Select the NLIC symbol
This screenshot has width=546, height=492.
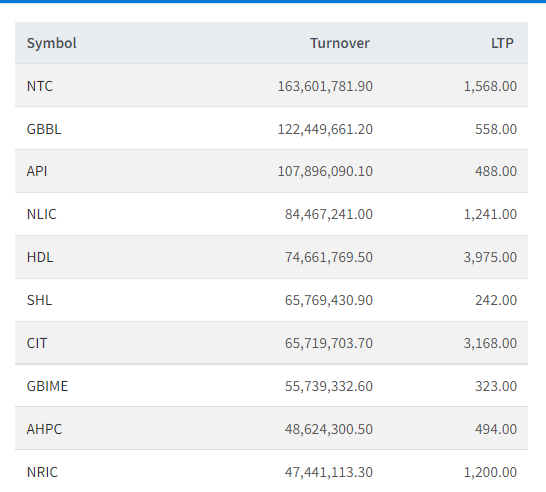pos(41,214)
